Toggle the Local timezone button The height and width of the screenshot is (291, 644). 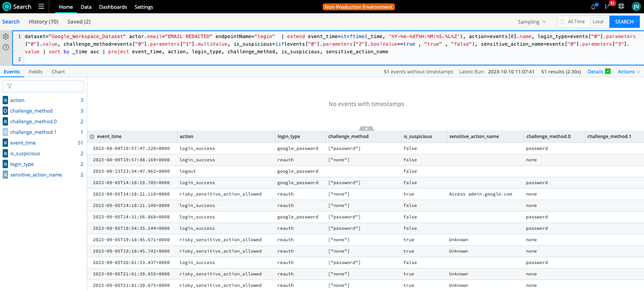(x=598, y=22)
